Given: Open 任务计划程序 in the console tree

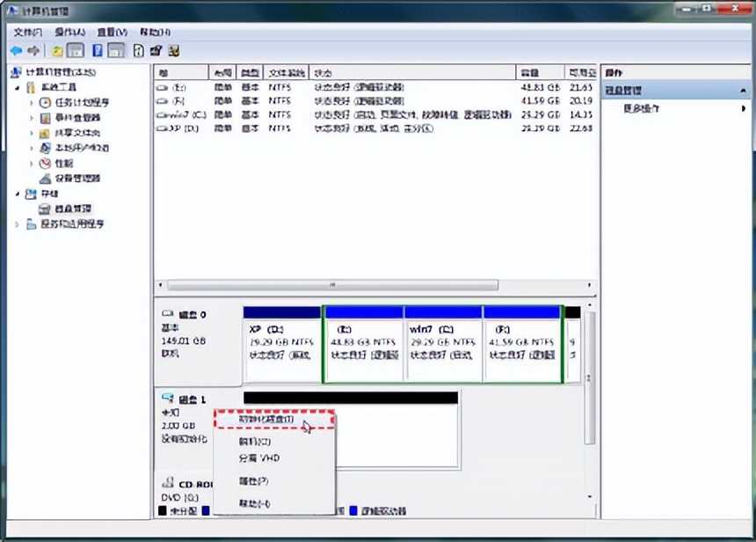Looking at the screenshot, I should coord(46,103).
